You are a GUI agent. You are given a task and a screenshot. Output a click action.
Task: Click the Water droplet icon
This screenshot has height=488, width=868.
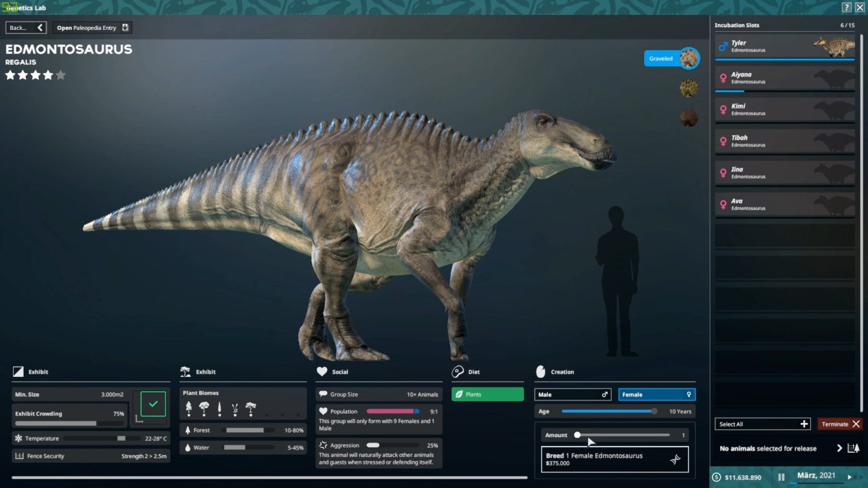pyautogui.click(x=188, y=447)
